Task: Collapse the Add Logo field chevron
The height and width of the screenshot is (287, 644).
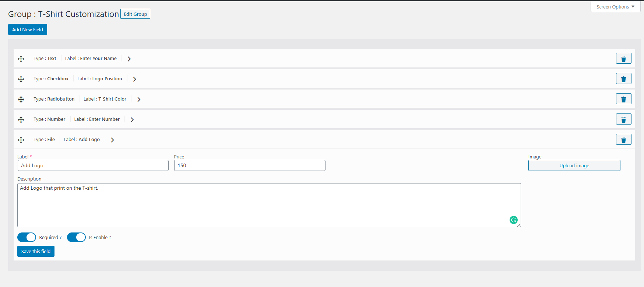Action: (x=113, y=140)
